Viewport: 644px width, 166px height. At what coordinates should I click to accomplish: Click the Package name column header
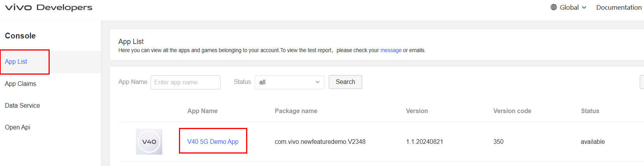296,111
